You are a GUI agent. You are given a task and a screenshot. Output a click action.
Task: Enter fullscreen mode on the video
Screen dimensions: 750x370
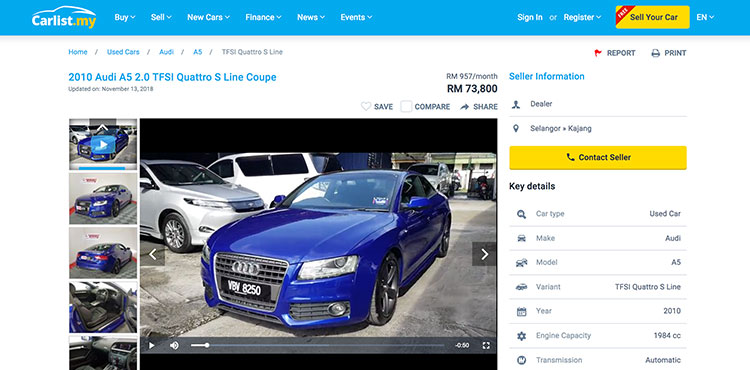[x=486, y=345]
